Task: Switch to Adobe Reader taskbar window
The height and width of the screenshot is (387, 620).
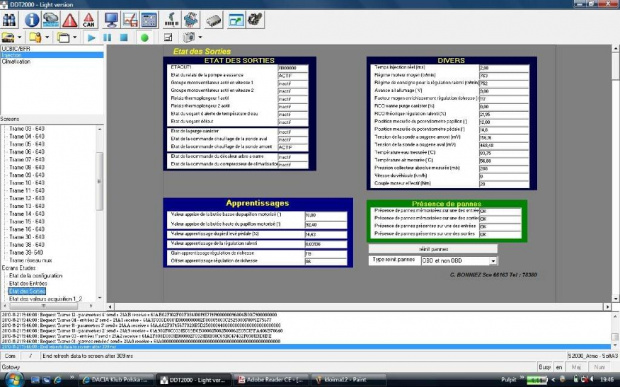Action: coord(271,380)
